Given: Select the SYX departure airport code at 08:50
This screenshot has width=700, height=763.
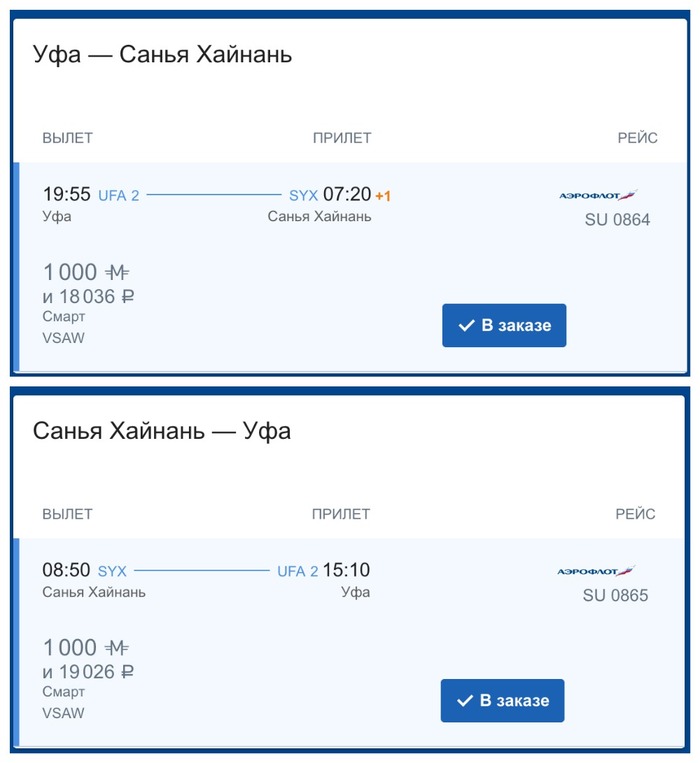Looking at the screenshot, I should coord(112,571).
